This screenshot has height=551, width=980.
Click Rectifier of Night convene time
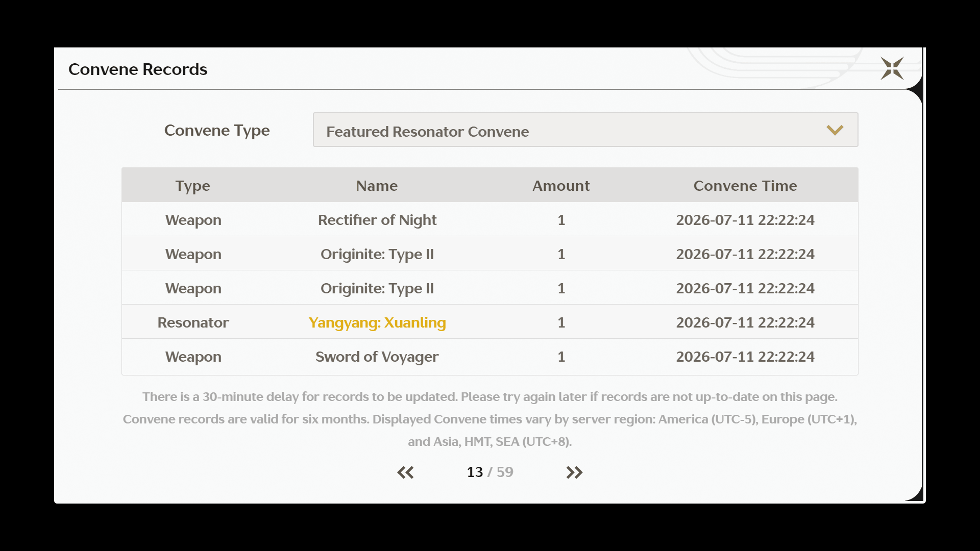[x=745, y=220]
